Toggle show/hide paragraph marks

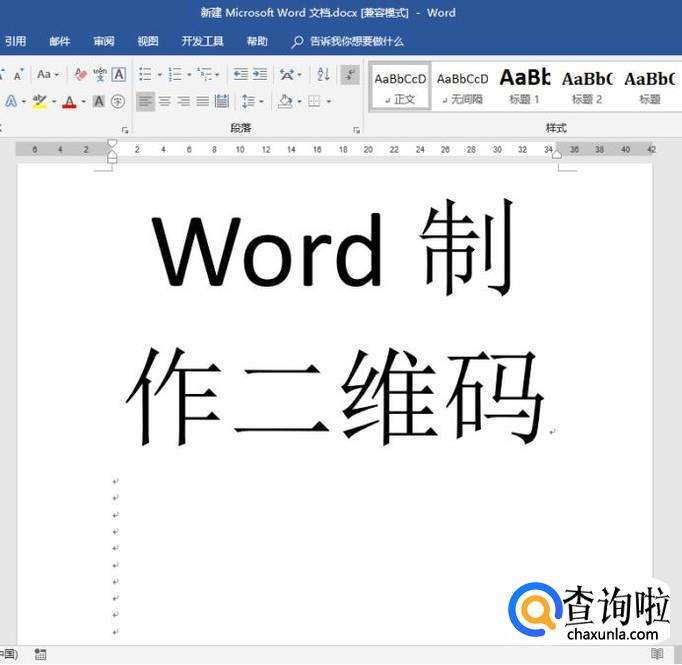(349, 74)
